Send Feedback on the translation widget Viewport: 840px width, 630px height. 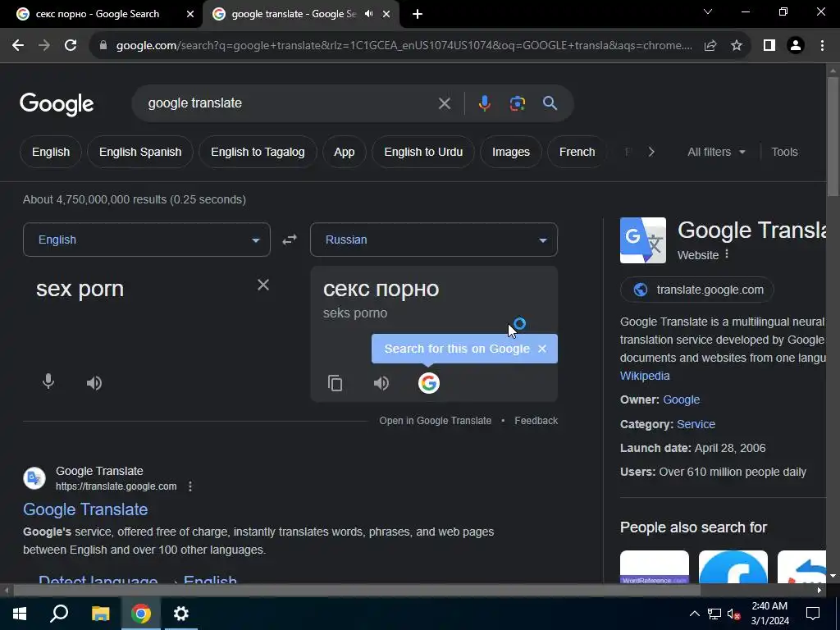[x=536, y=421]
